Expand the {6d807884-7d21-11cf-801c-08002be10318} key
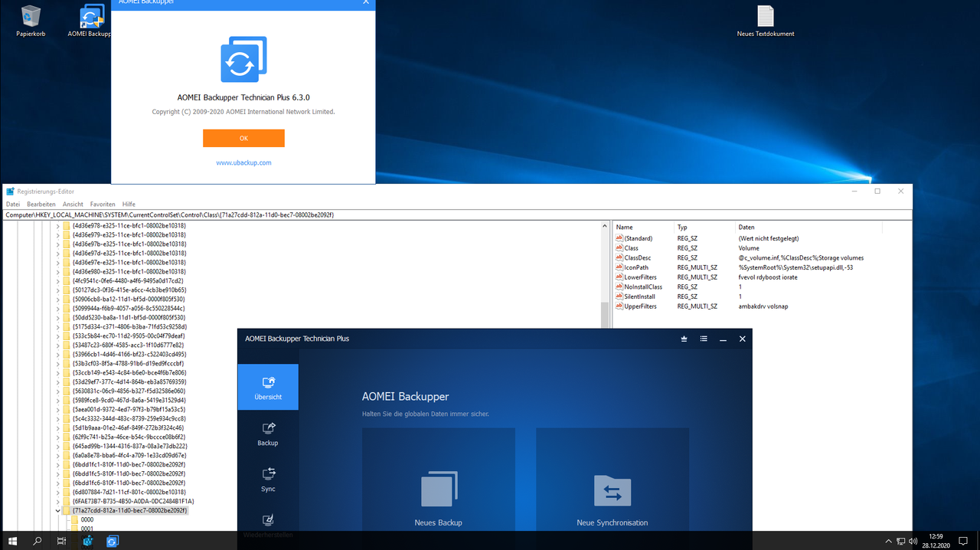 point(58,492)
